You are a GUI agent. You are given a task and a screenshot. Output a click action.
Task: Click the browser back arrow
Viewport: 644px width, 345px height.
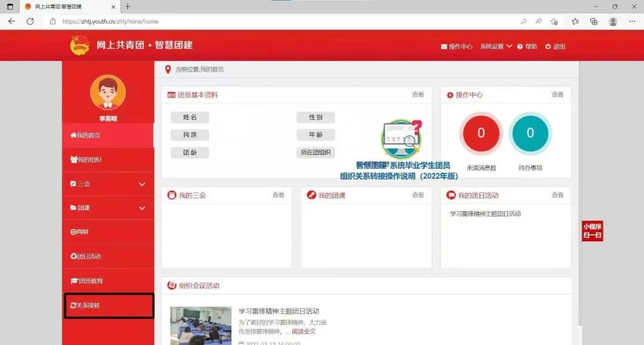(x=11, y=21)
